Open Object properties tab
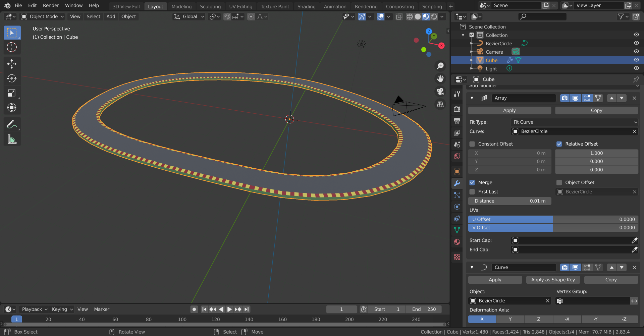Screen dimensions: 644x336 pos(457,171)
